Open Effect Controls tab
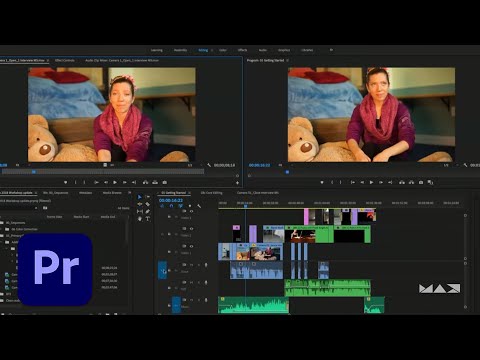 65,60
